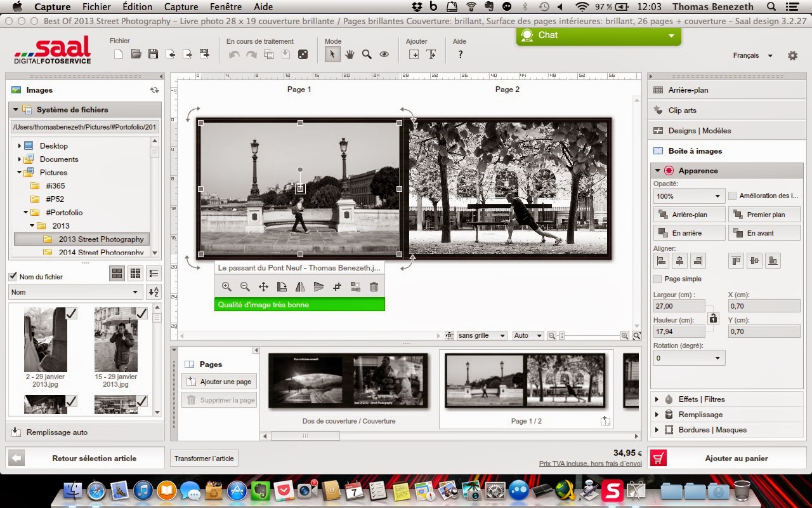
Task: Open the Clip arts panel tab
Action: click(x=682, y=110)
